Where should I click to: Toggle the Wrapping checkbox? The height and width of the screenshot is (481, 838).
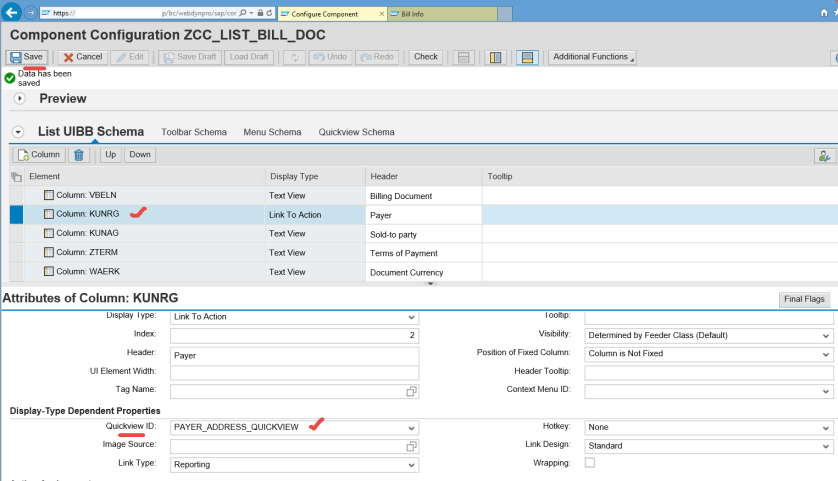[590, 463]
